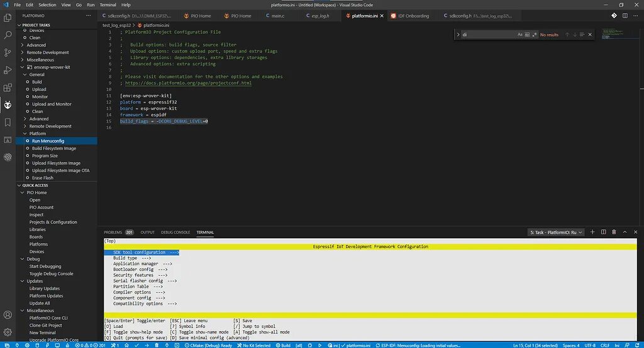Open Run and Debug view icon
The image size is (644, 348).
coord(8,70)
